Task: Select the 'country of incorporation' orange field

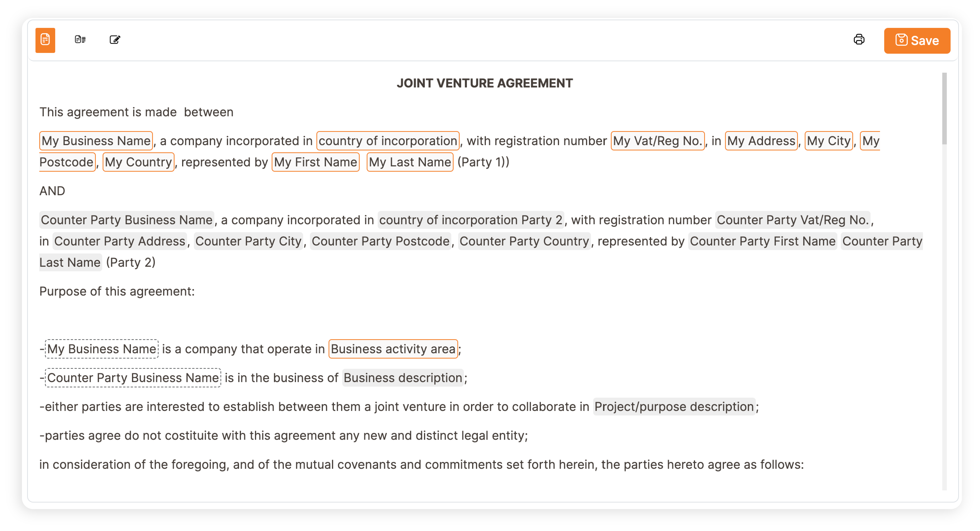Action: [388, 141]
